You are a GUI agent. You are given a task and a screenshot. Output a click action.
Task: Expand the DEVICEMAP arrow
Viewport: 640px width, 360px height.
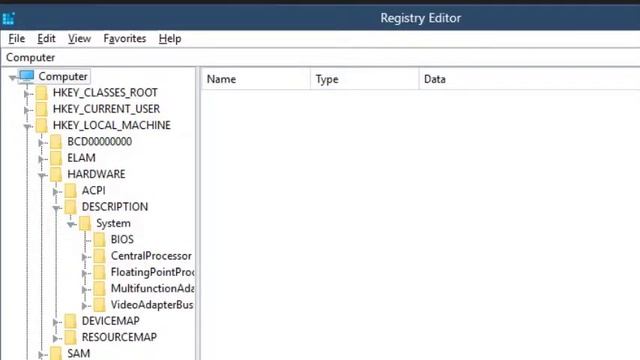[56, 322]
